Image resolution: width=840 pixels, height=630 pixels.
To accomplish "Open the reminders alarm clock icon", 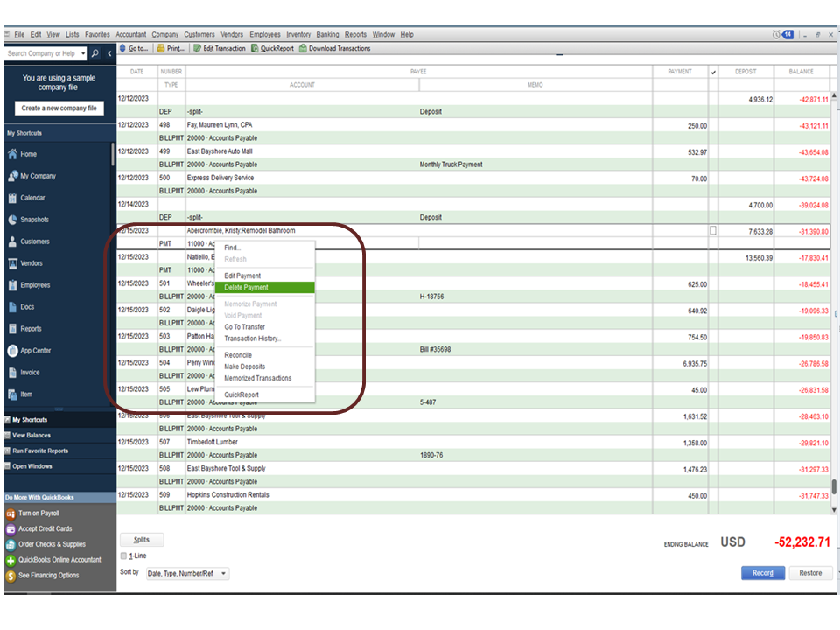I will [x=775, y=34].
